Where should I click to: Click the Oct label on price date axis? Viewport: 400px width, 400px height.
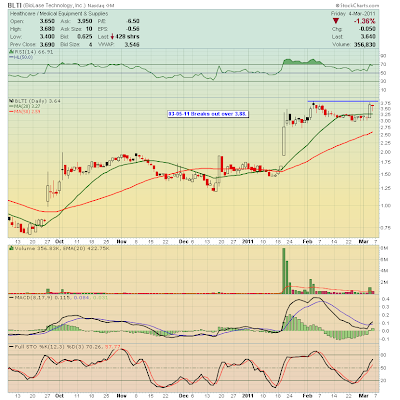point(59,241)
